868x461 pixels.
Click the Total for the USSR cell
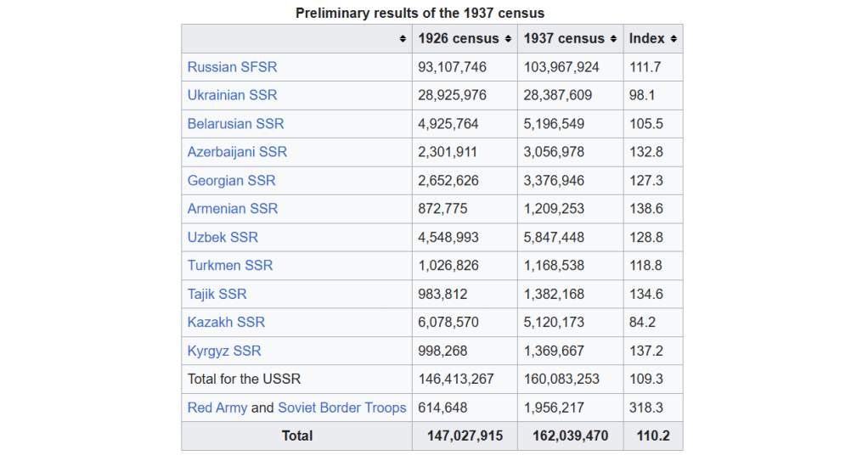[244, 379]
